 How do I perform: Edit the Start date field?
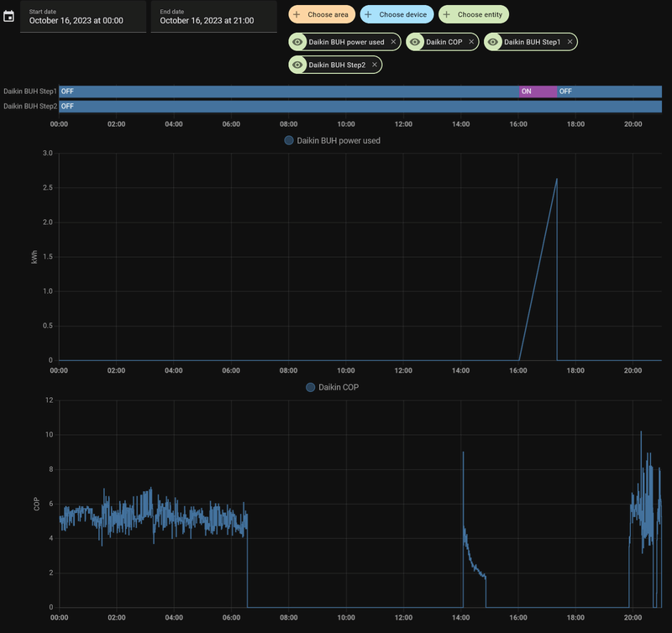[x=83, y=16]
